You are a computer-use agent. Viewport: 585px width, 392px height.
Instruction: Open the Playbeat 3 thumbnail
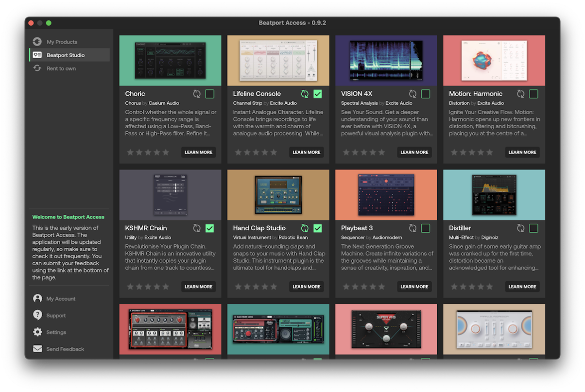tap(386, 195)
